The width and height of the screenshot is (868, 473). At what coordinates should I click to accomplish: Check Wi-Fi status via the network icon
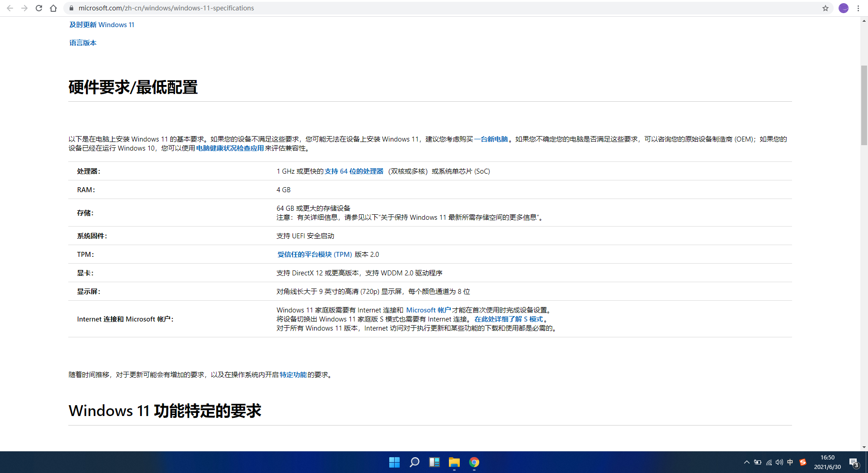(769, 462)
